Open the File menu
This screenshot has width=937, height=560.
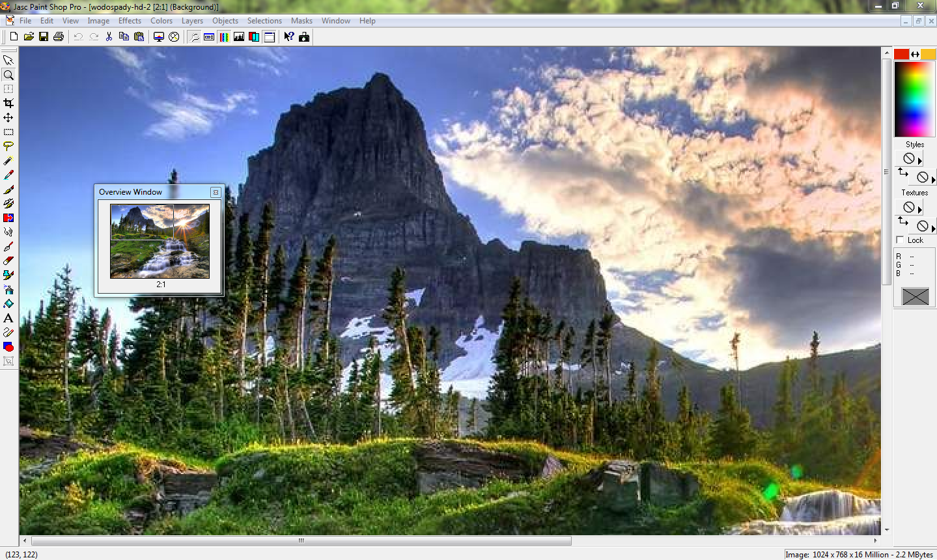pyautogui.click(x=25, y=21)
